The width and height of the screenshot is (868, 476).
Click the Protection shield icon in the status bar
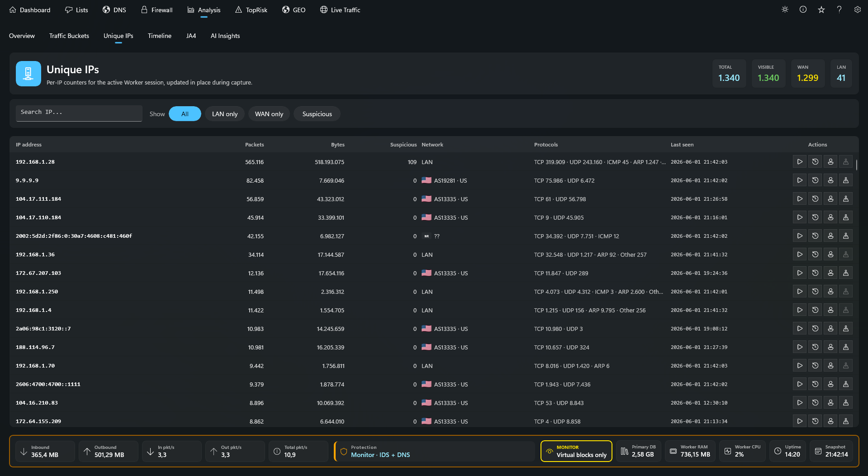344,451
